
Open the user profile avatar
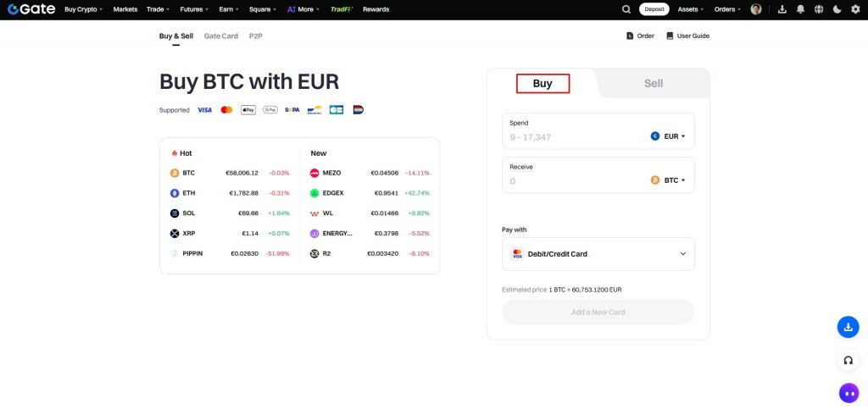click(755, 9)
